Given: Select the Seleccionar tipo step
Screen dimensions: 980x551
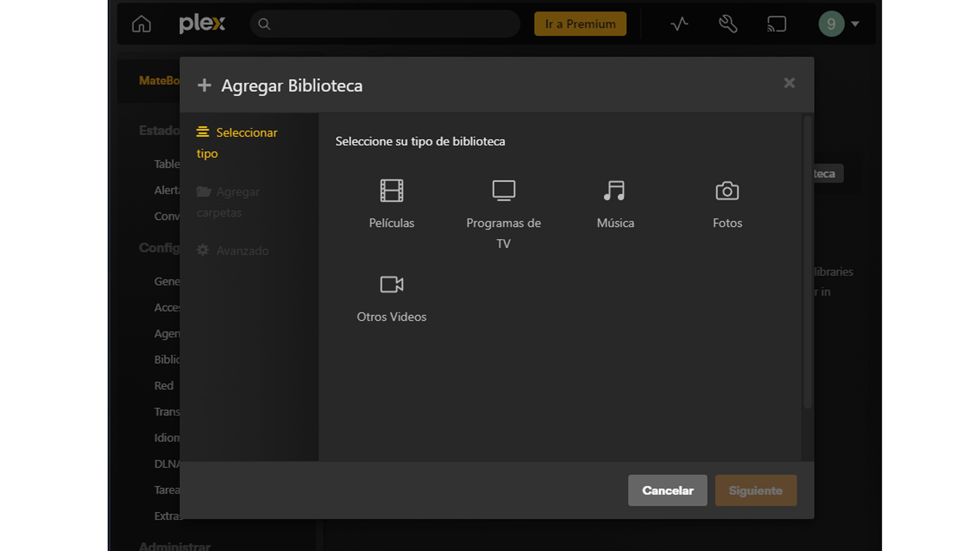Looking at the screenshot, I should point(237,143).
